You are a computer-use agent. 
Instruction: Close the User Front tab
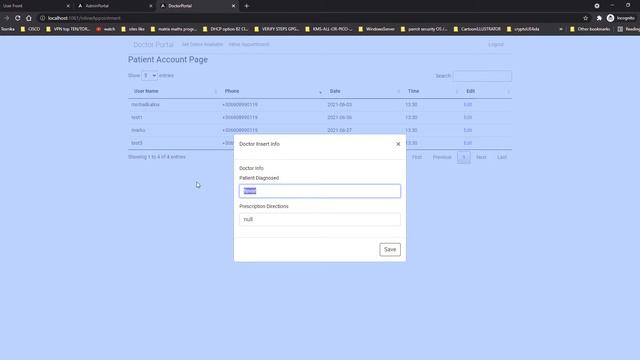68,6
